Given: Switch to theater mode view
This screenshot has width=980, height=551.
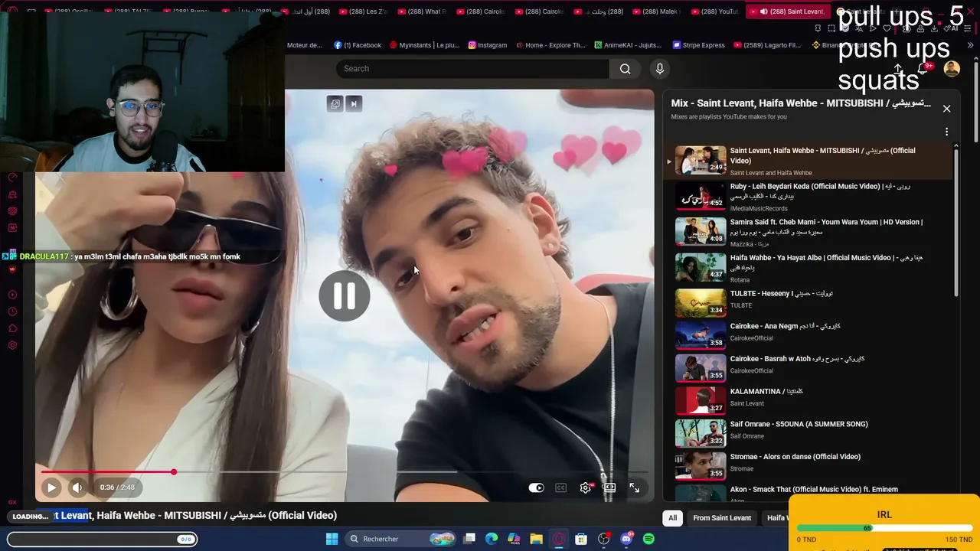Looking at the screenshot, I should [609, 487].
